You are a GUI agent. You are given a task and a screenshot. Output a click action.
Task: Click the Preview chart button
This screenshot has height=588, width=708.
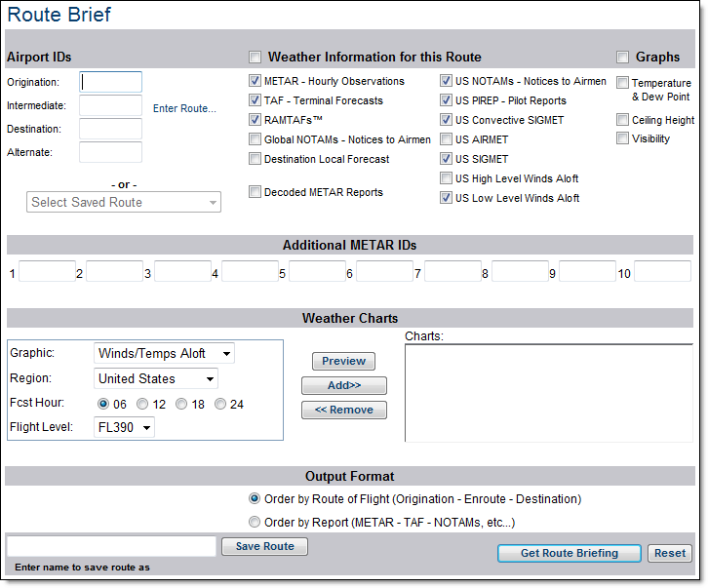pos(343,361)
